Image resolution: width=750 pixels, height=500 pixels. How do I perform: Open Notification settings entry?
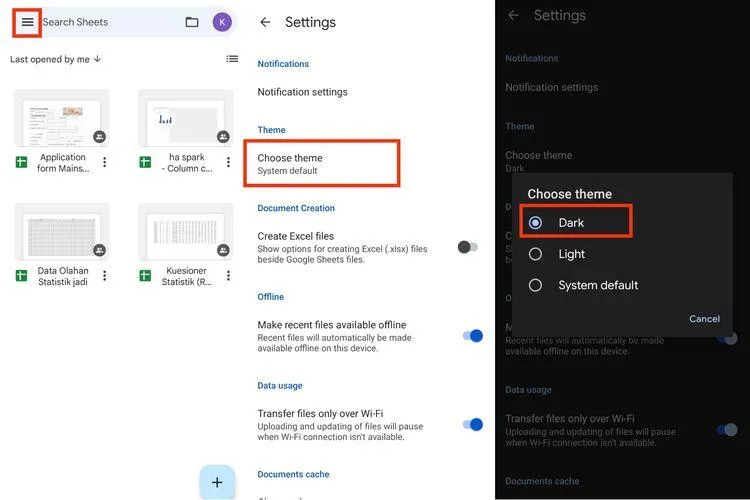(x=303, y=92)
